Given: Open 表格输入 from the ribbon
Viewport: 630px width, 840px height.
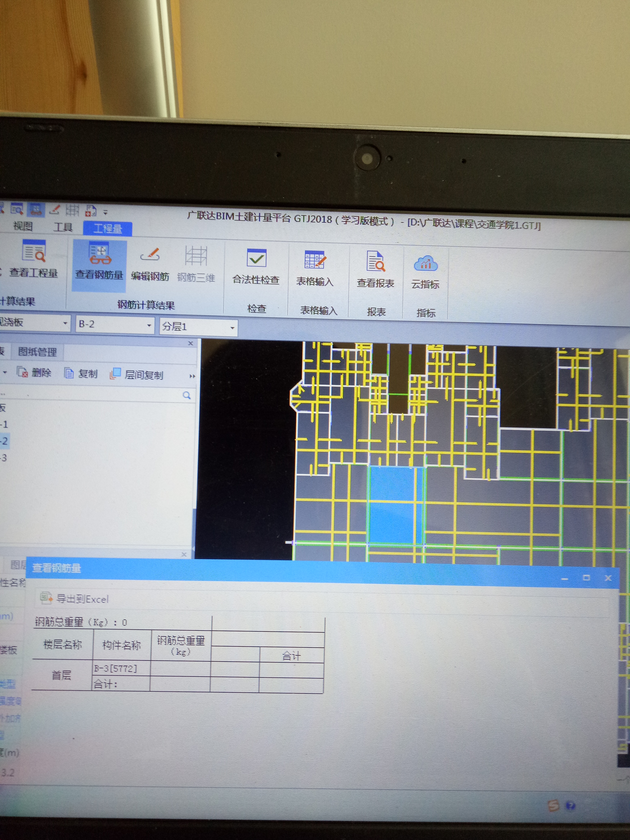Looking at the screenshot, I should [315, 268].
